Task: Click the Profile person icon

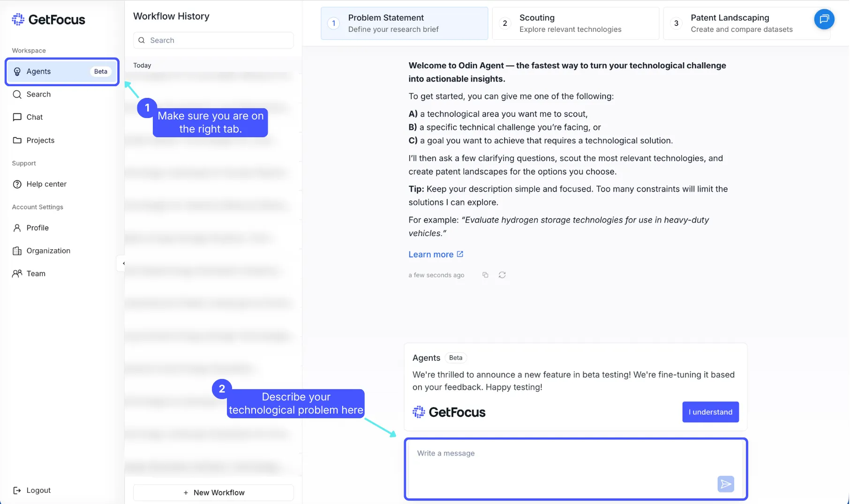Action: coord(17,228)
